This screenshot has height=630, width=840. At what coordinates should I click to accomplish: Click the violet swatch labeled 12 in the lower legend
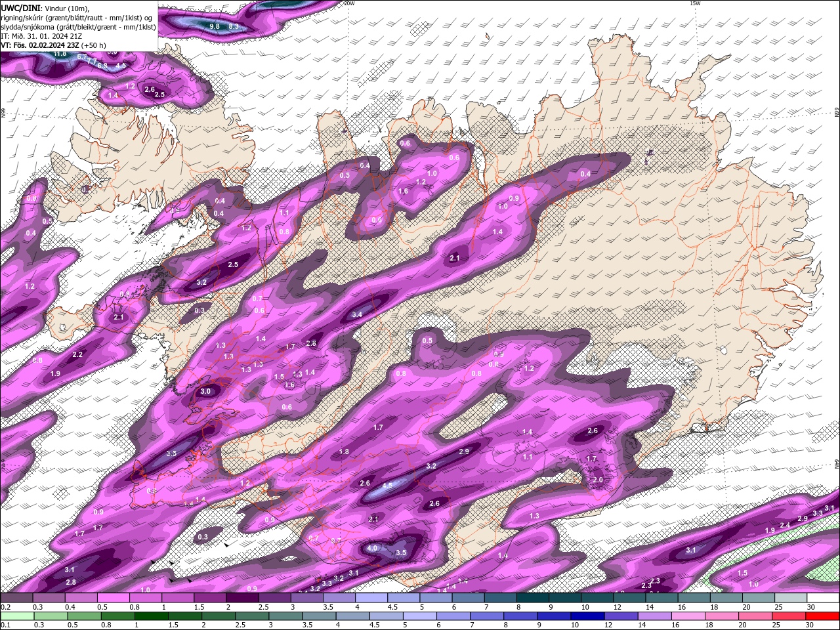[621, 616]
